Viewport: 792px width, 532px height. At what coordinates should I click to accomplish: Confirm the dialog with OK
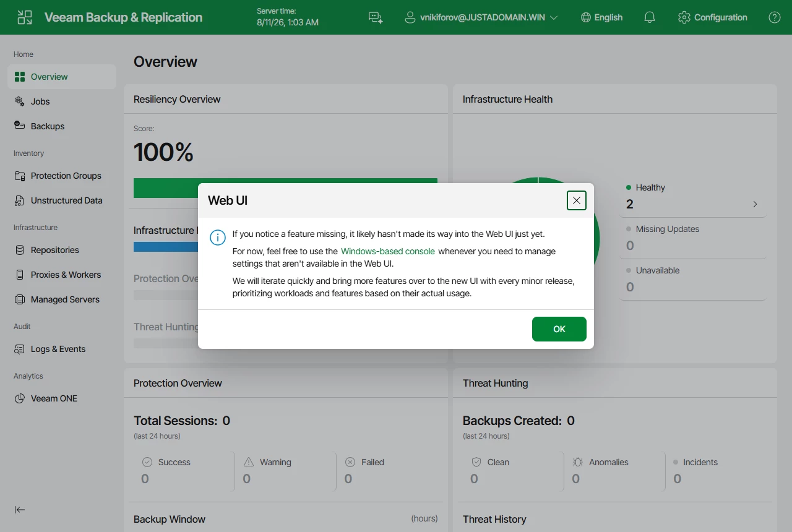(559, 329)
